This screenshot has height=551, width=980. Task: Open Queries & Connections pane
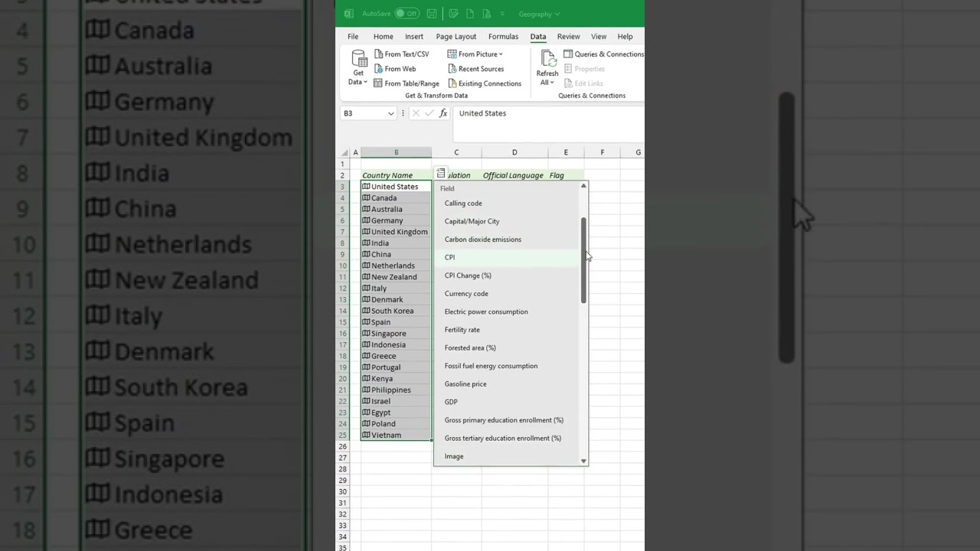(603, 54)
